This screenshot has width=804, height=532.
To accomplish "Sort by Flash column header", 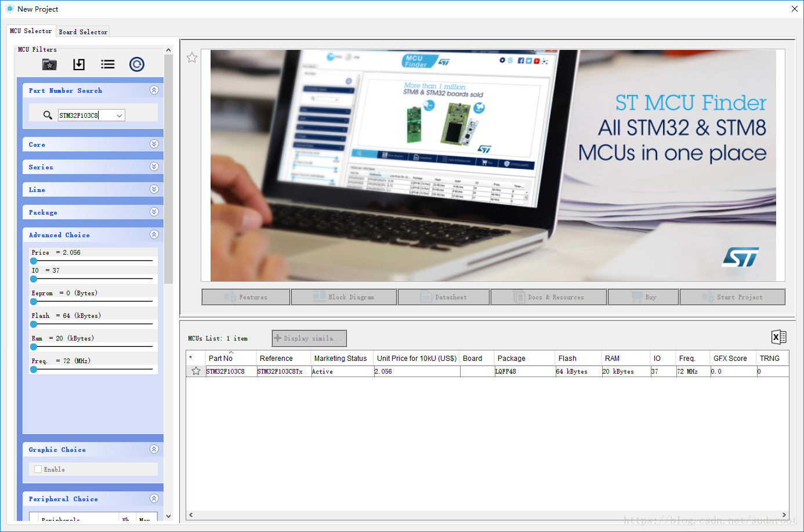I will pyautogui.click(x=578, y=359).
